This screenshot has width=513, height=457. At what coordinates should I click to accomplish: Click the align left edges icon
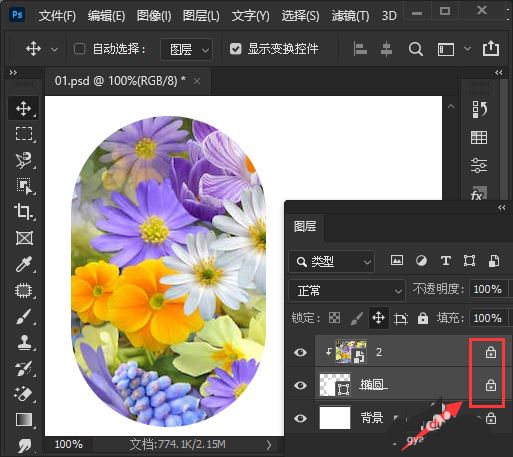pos(360,49)
